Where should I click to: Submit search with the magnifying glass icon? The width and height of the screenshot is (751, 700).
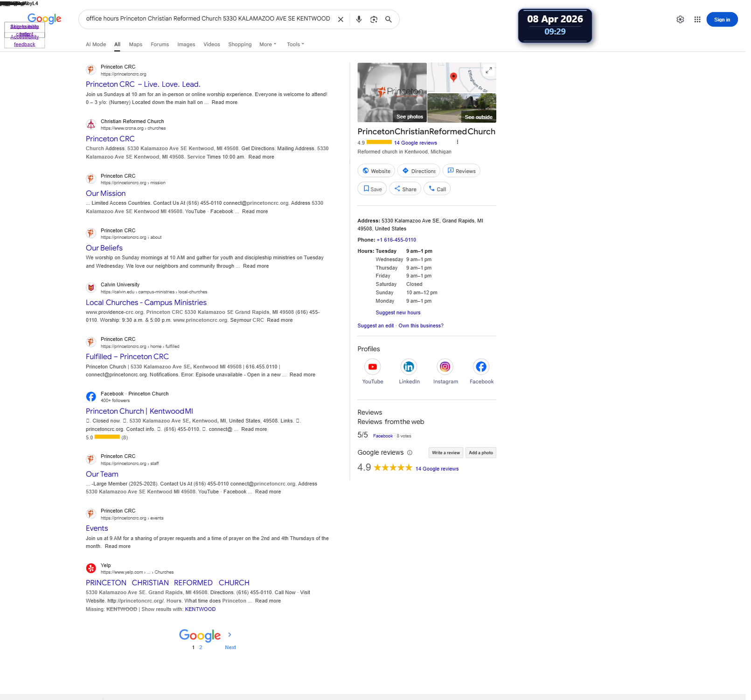[388, 20]
